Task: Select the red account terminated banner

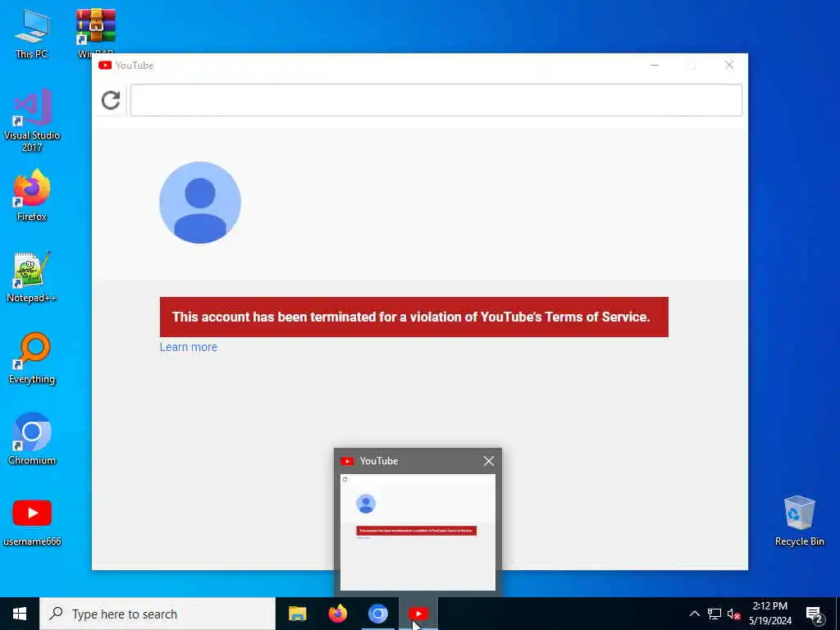Action: click(414, 317)
